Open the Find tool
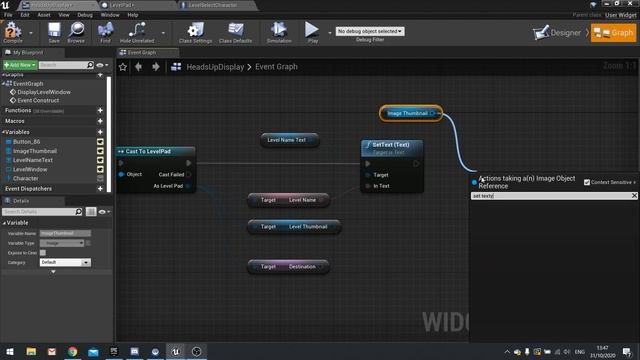 click(105, 32)
